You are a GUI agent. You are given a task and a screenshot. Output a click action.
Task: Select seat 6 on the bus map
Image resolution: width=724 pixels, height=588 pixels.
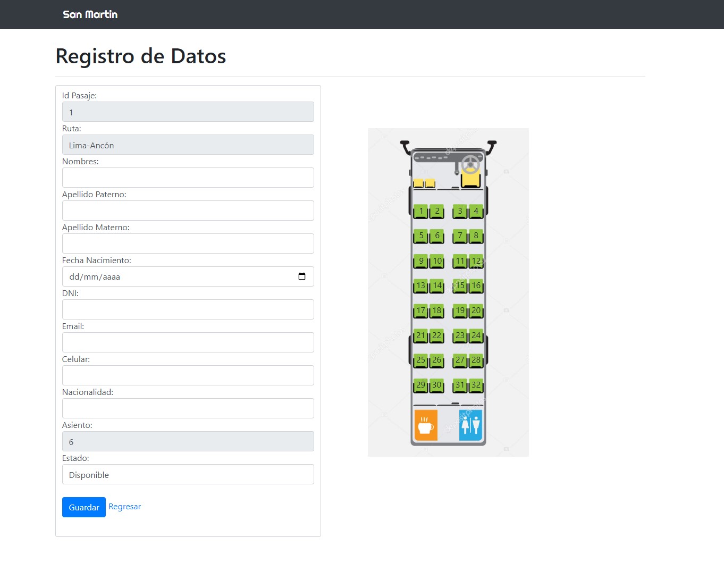(x=436, y=236)
